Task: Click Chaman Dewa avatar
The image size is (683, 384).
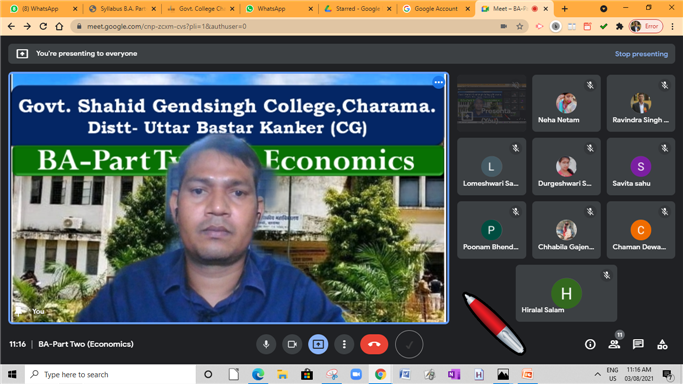Action: click(x=641, y=230)
